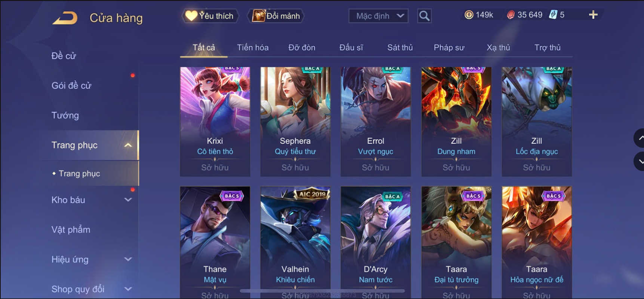The image size is (644, 299).
Task: Click the golden back arrow icon
Action: tap(65, 18)
